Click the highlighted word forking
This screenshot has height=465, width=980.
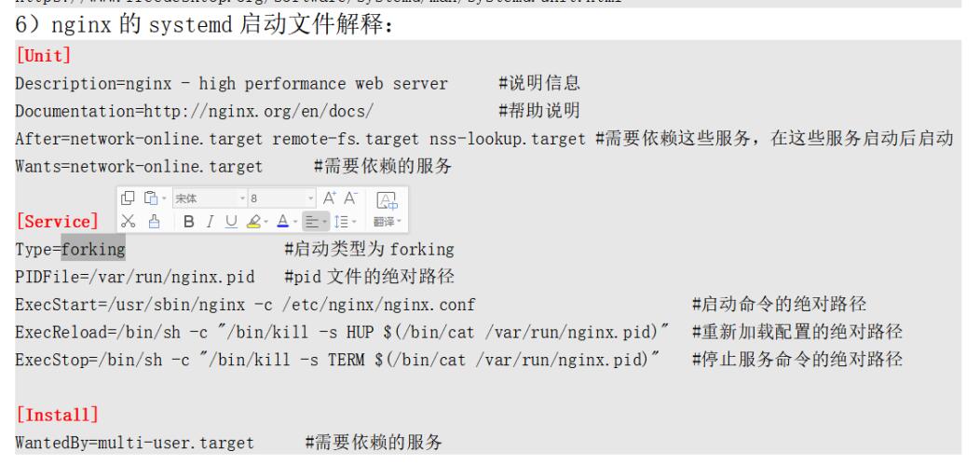[x=93, y=250]
